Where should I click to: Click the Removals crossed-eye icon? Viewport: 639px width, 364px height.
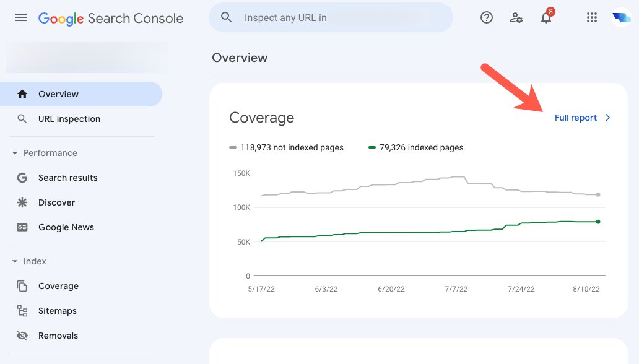point(22,336)
